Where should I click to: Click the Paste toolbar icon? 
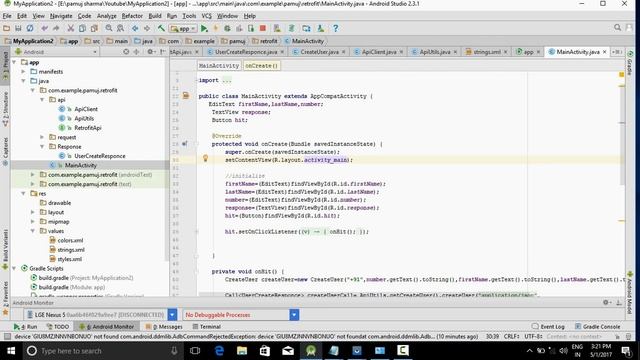pyautogui.click(x=94, y=28)
